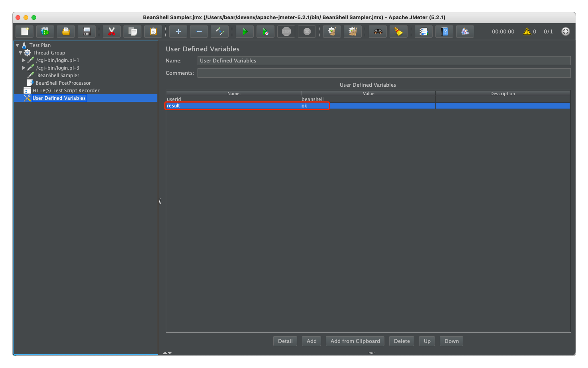Image resolution: width=588 pixels, height=368 pixels.
Task: Click the Paste clipboard toolbar icon
Action: point(153,31)
